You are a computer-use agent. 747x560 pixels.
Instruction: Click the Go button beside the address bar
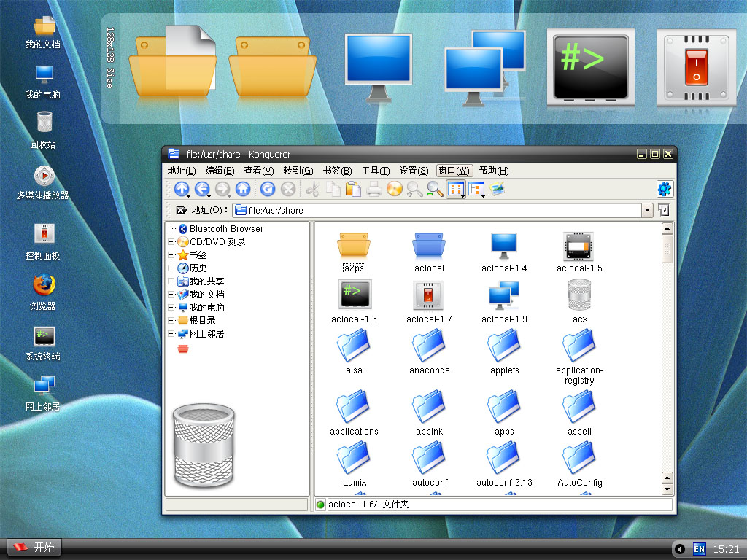664,210
